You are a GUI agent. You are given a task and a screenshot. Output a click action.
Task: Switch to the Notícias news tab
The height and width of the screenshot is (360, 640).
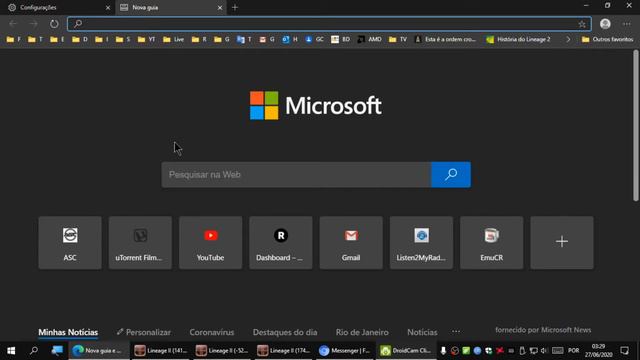(x=422, y=332)
